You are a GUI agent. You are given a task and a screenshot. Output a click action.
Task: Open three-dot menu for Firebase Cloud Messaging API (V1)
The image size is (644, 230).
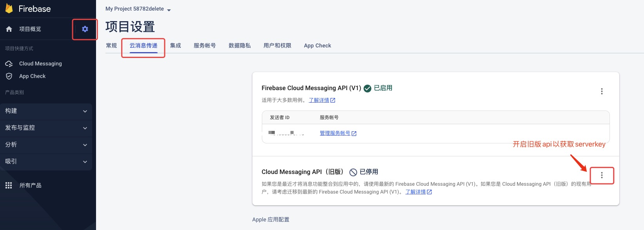tap(602, 91)
